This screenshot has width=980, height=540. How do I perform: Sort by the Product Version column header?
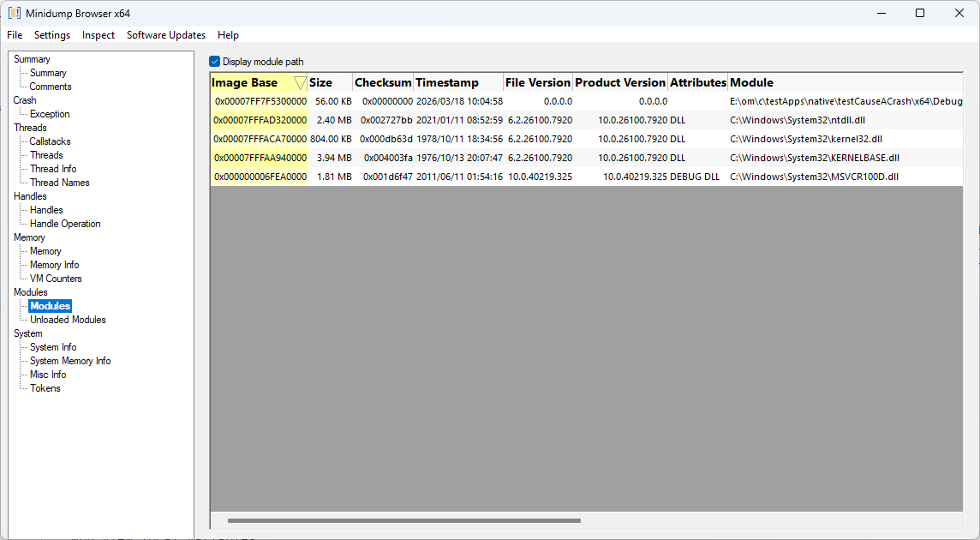pos(620,82)
